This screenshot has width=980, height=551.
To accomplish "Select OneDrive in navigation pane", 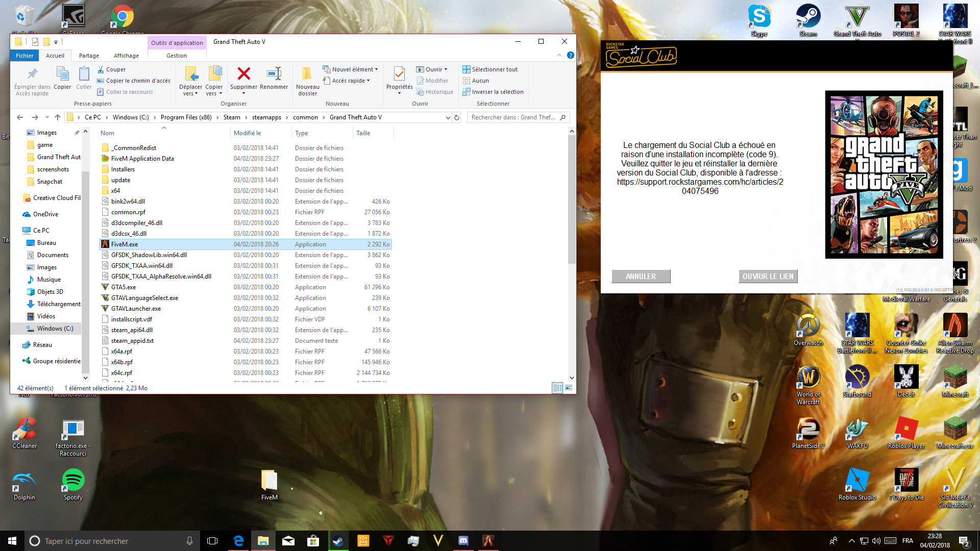I will 41,214.
